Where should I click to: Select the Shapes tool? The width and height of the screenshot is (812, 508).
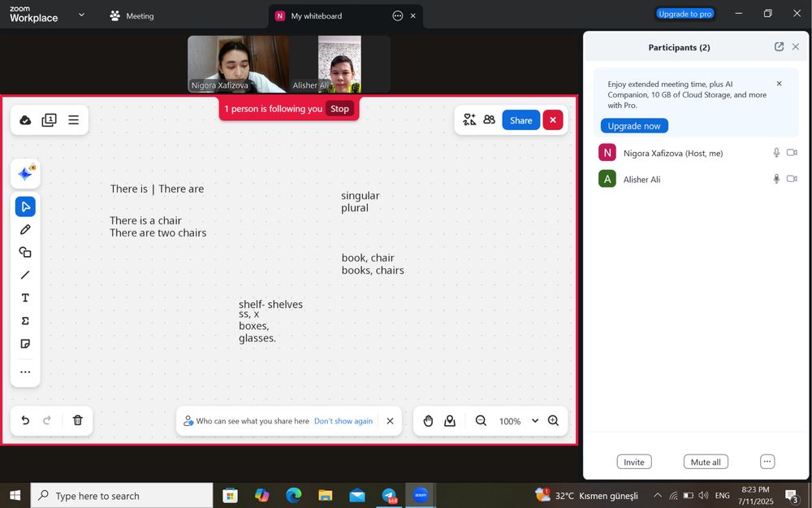tap(25, 253)
